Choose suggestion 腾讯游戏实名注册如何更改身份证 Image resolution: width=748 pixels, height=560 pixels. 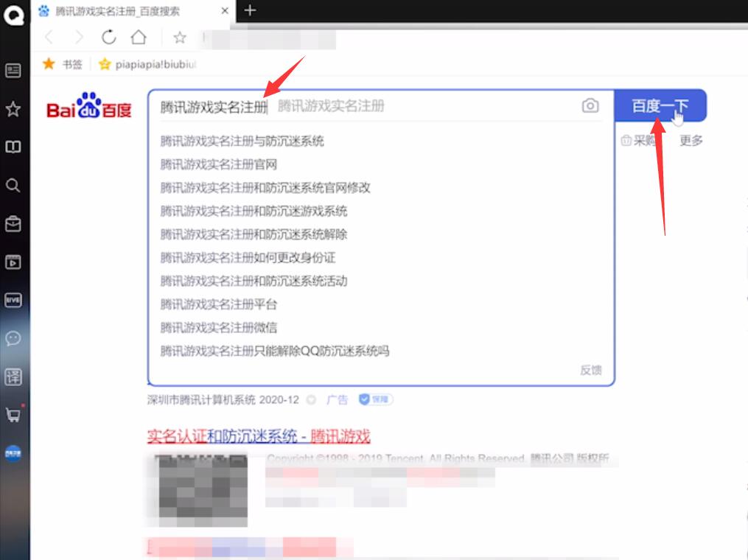pos(248,258)
